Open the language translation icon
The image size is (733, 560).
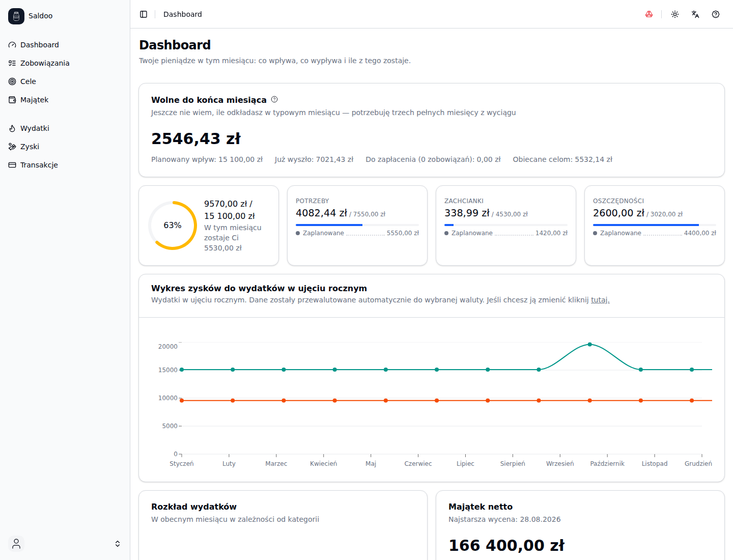[695, 14]
